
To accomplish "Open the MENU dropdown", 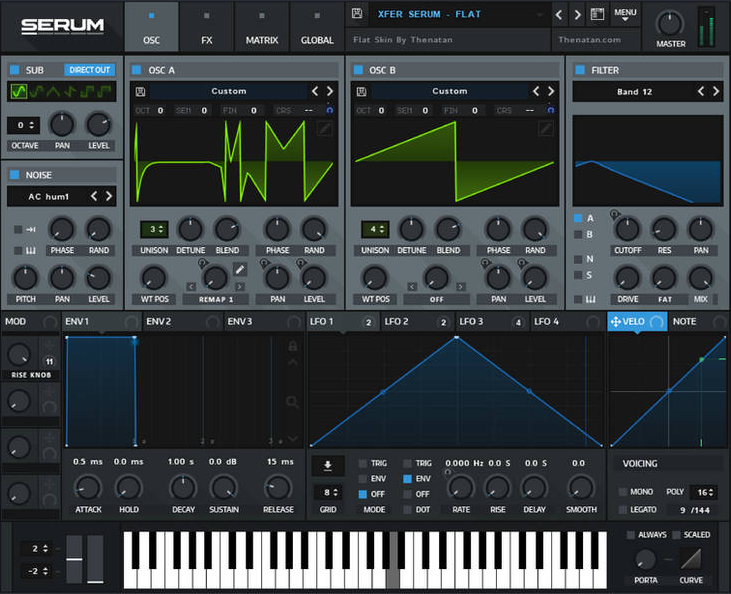I will coord(625,14).
